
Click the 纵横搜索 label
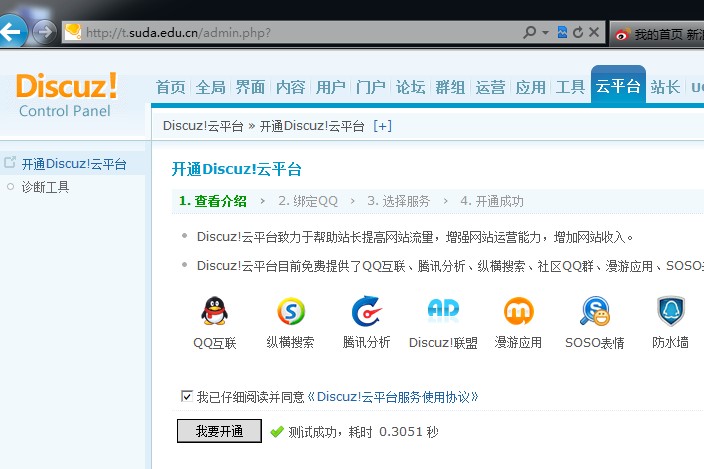click(x=290, y=342)
